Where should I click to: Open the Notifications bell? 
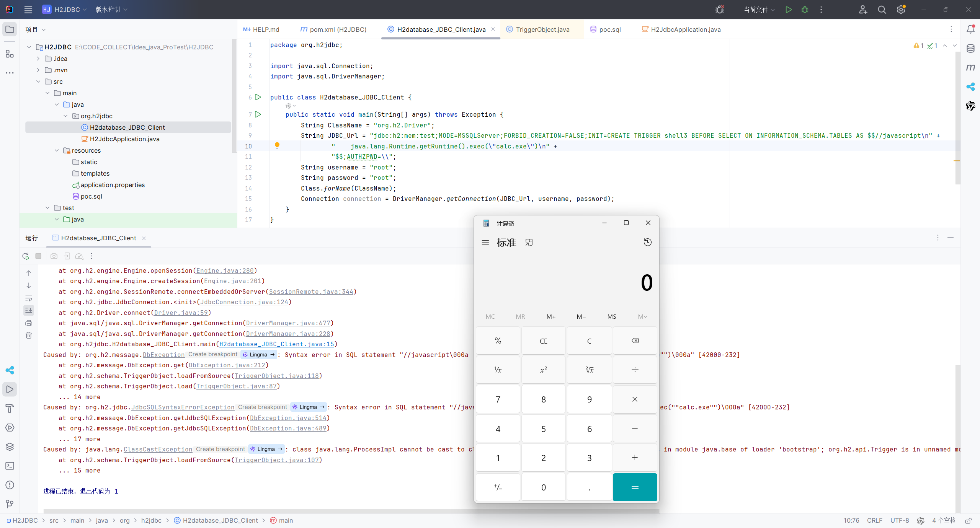(970, 29)
